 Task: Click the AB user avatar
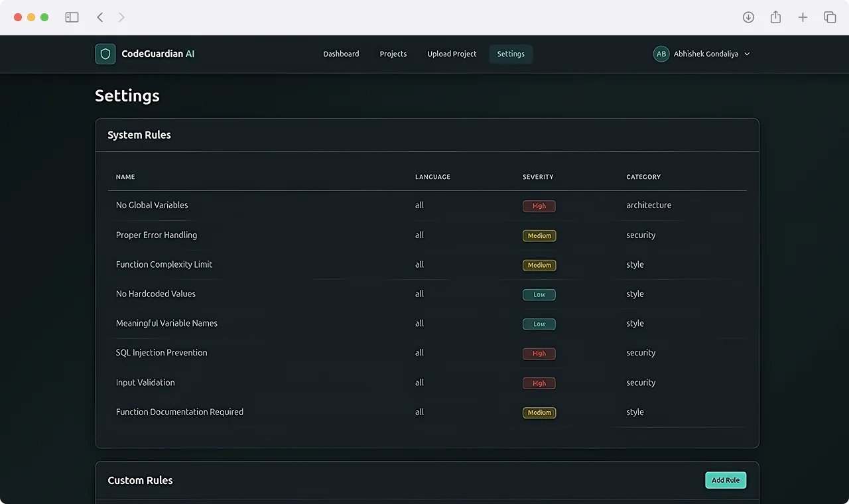pos(661,54)
